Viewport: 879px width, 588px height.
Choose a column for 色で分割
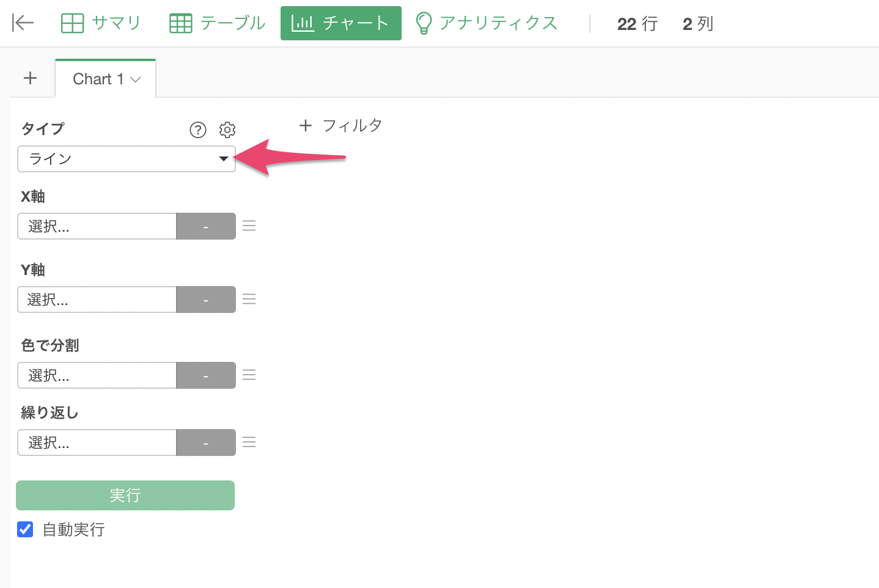point(97,375)
